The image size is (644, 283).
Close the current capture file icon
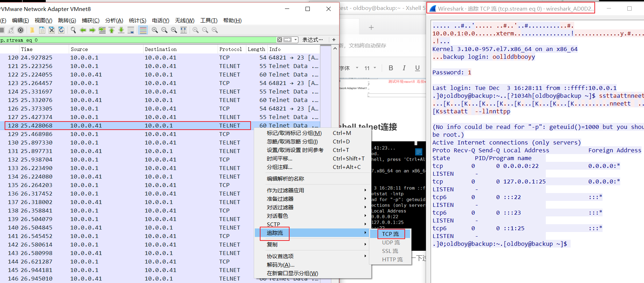(x=52, y=30)
